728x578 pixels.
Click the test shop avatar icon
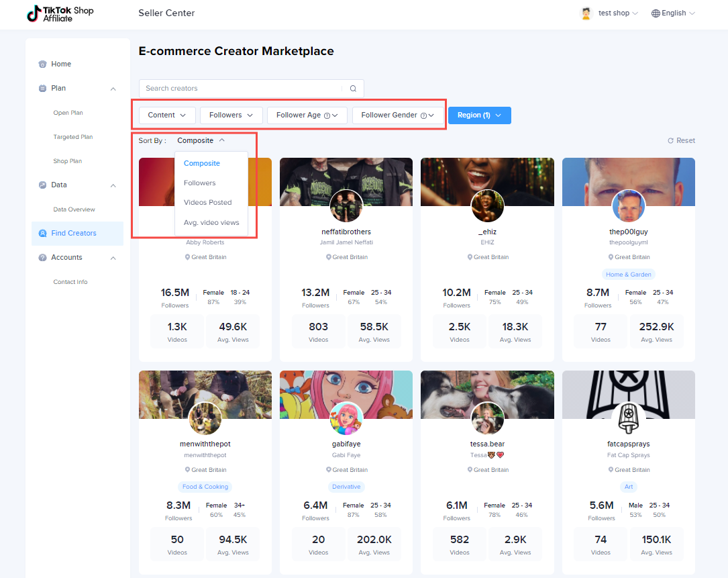[586, 13]
